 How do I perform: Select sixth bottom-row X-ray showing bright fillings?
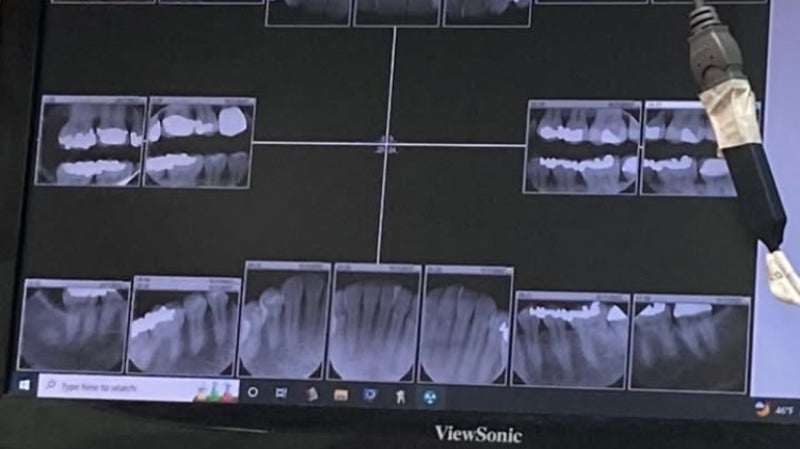click(x=570, y=340)
